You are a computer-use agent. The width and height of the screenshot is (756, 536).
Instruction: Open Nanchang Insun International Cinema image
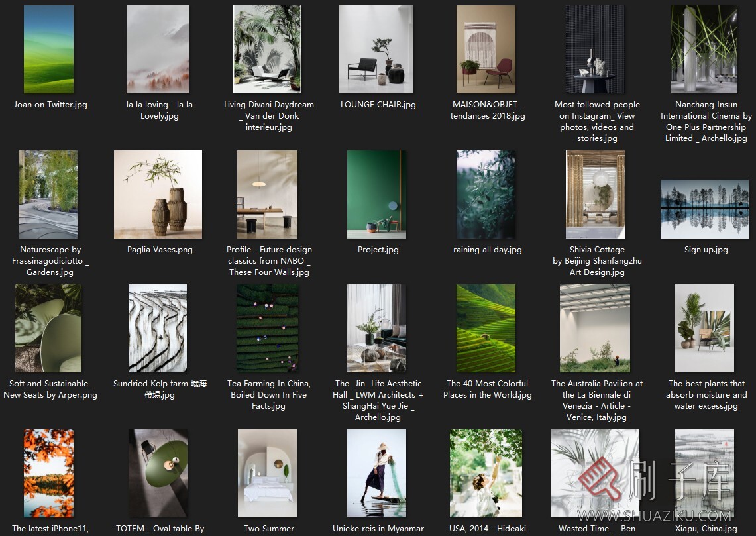click(704, 50)
